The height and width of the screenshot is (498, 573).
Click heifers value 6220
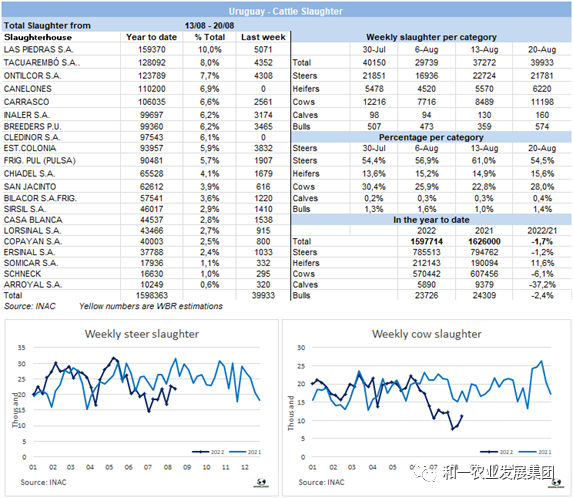(542, 89)
